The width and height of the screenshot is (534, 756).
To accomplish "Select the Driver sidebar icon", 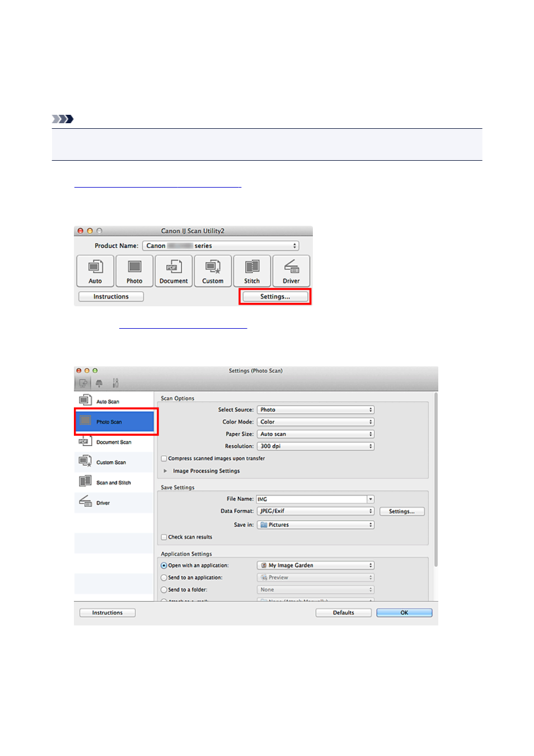I will click(85, 501).
